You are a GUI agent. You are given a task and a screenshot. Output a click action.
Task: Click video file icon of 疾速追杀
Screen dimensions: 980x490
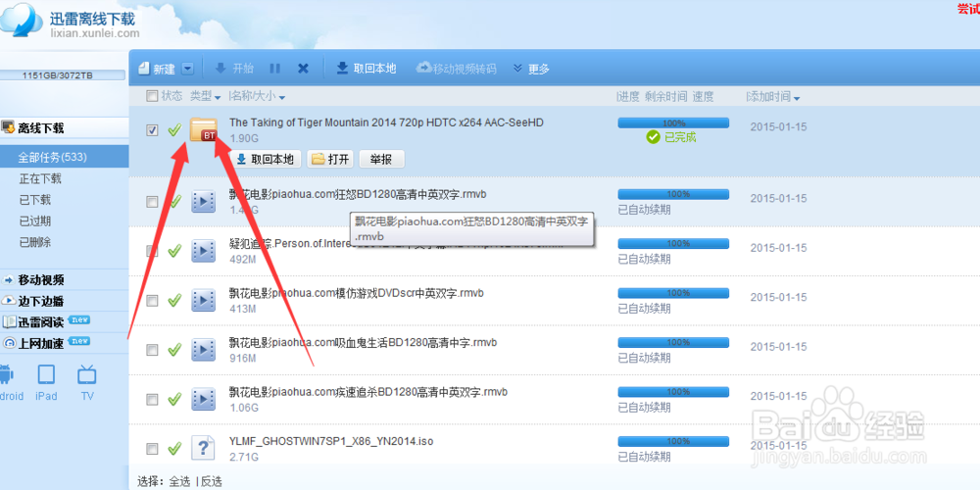[x=203, y=398]
